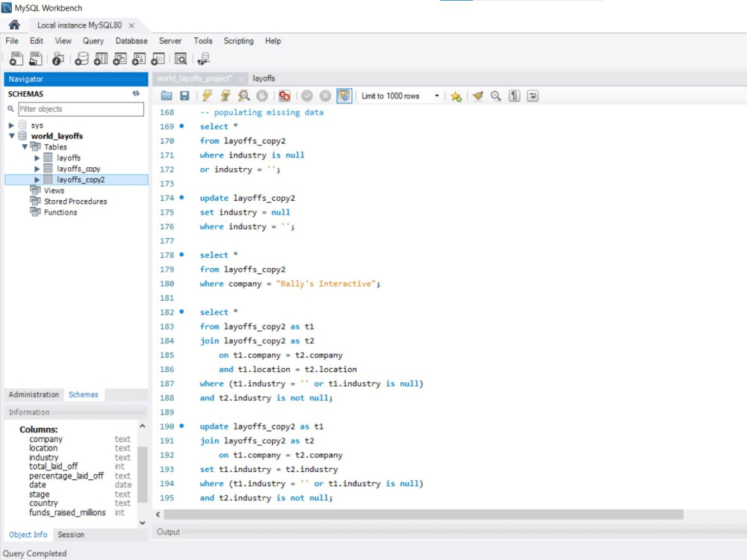Expand the sys schema
The height and width of the screenshot is (560, 747).
[x=11, y=125]
